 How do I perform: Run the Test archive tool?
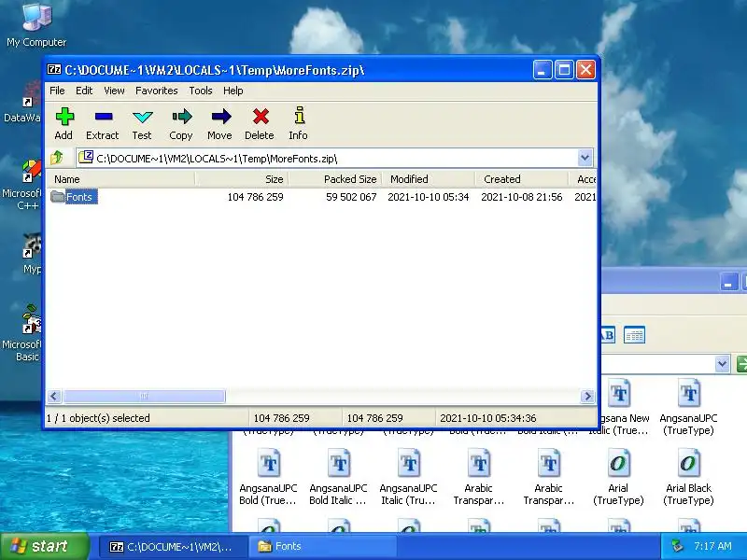coord(142,123)
